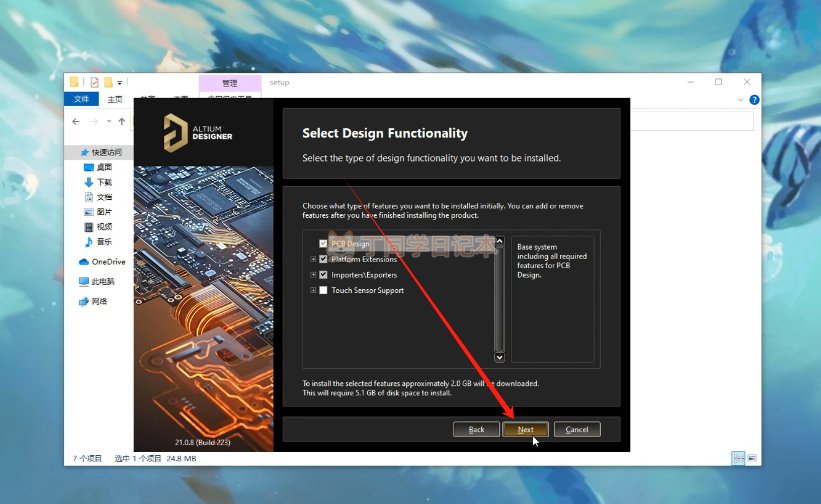Open 文档 in Explorer sidebar
This screenshot has width=821, height=504.
click(x=98, y=197)
